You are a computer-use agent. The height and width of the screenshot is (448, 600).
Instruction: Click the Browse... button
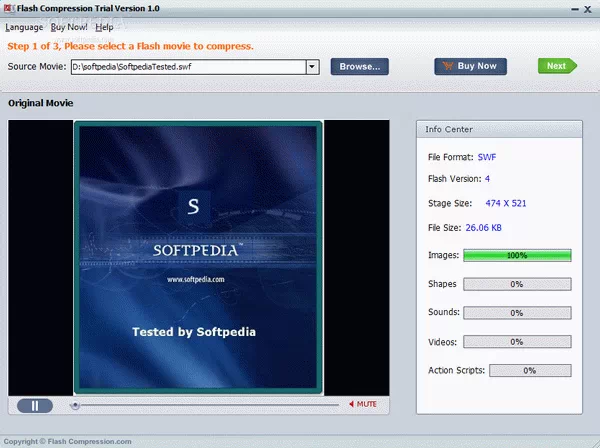coord(360,67)
